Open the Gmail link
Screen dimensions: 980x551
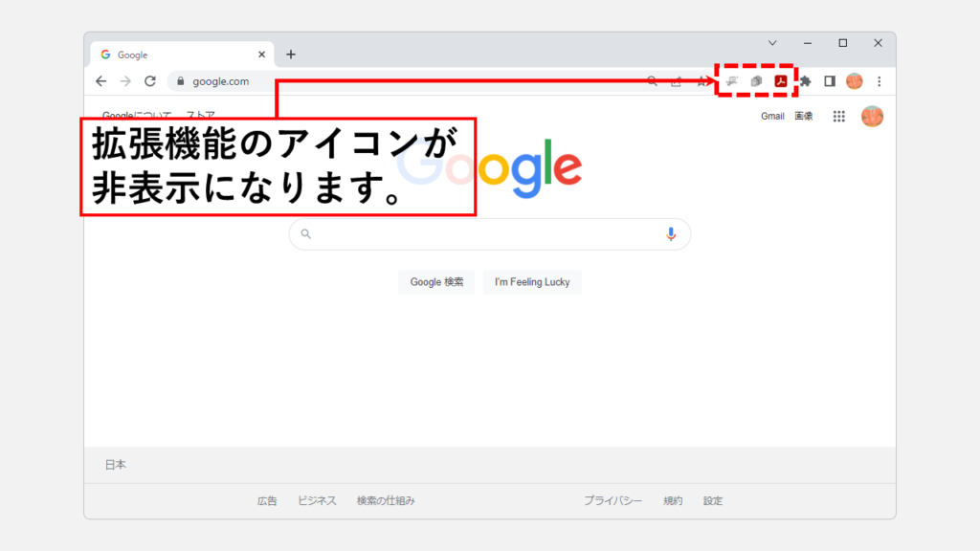(772, 117)
